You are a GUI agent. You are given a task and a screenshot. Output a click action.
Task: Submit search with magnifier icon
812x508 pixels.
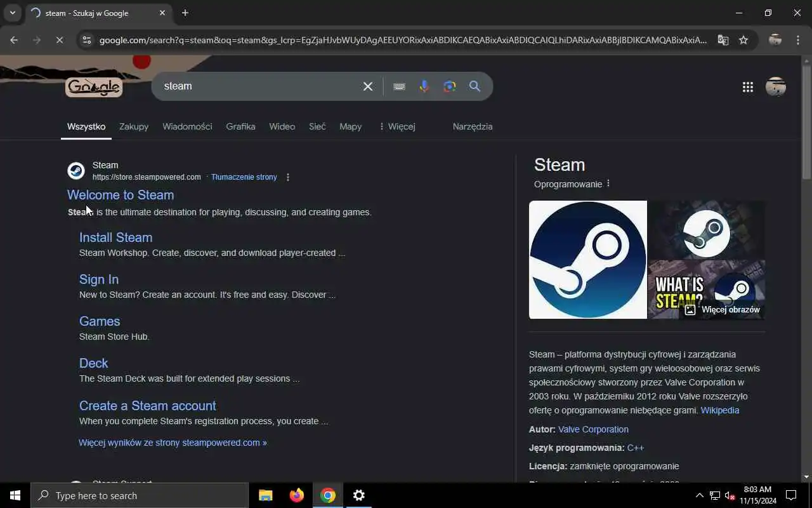[x=475, y=86]
